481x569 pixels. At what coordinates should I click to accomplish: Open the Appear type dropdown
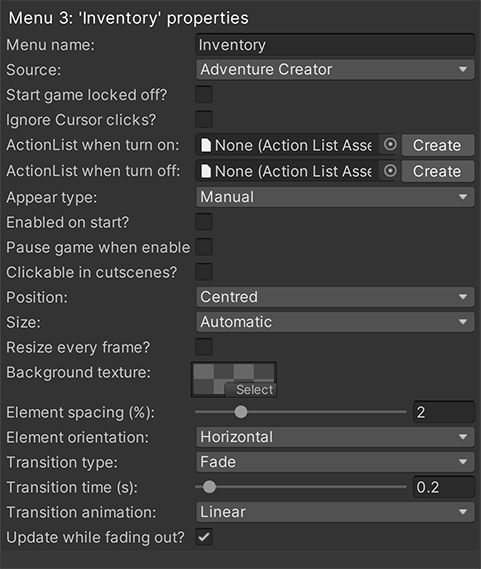335,197
